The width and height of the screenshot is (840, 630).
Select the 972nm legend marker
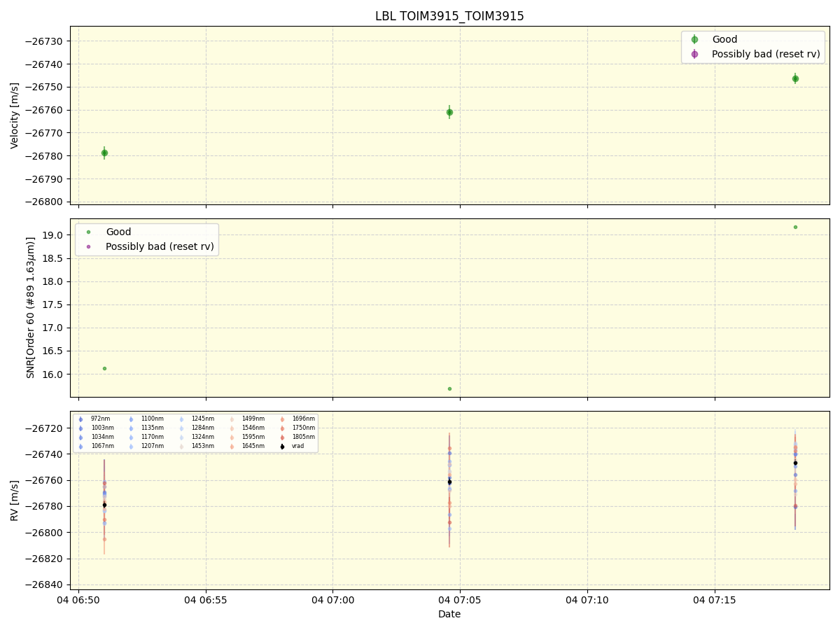pos(80,419)
